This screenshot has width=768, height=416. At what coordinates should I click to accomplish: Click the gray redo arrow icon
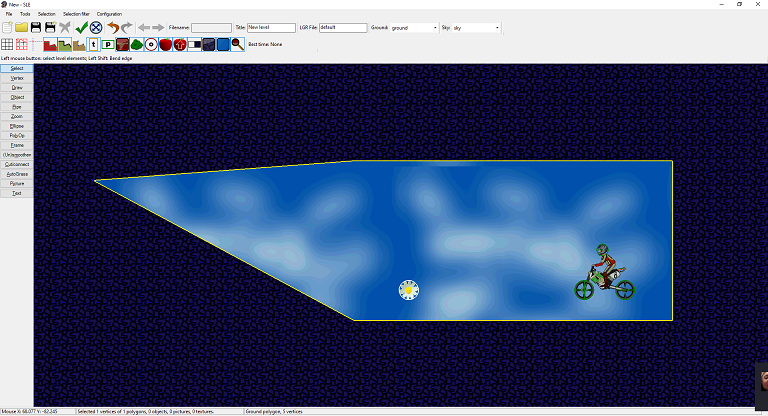[x=126, y=27]
